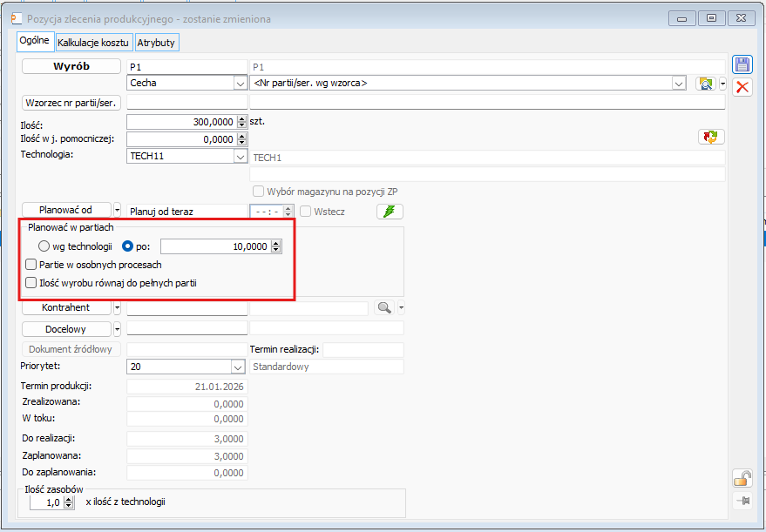
Task: Open the Cecha combo box
Action: click(x=240, y=84)
